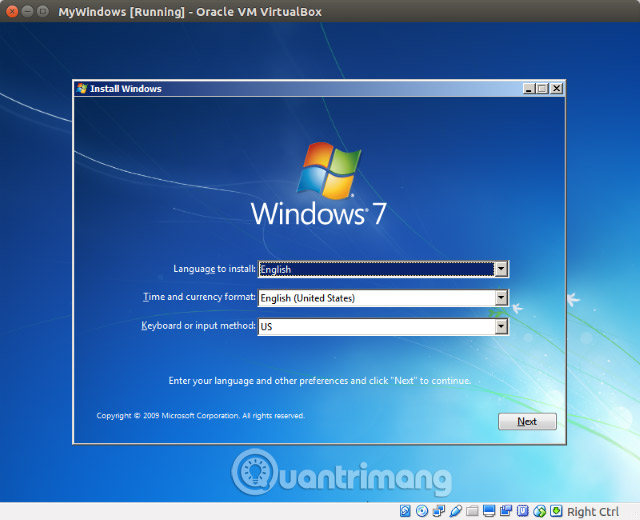Click the CPU virtualization status icon

click(x=523, y=511)
